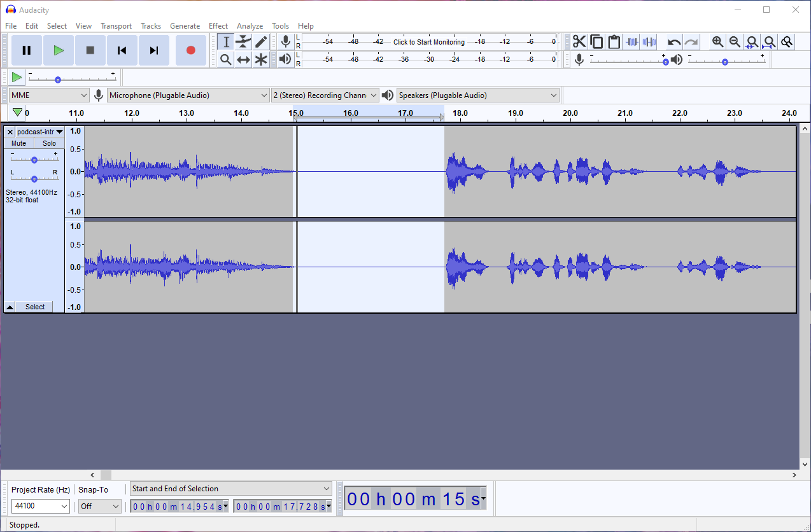
Task: Click the track pan L/R slider knob
Action: click(x=34, y=179)
